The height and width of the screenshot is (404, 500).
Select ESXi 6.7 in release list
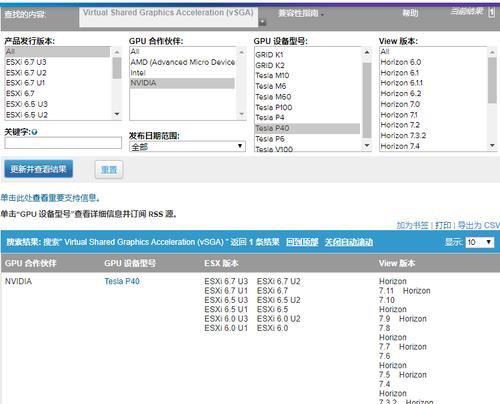tap(57, 93)
